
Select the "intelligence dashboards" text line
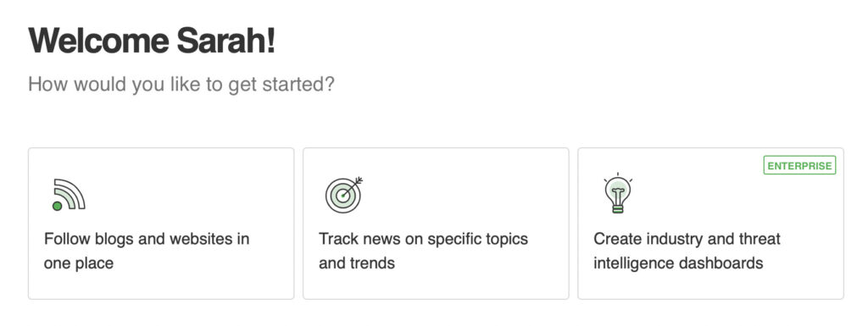(679, 263)
